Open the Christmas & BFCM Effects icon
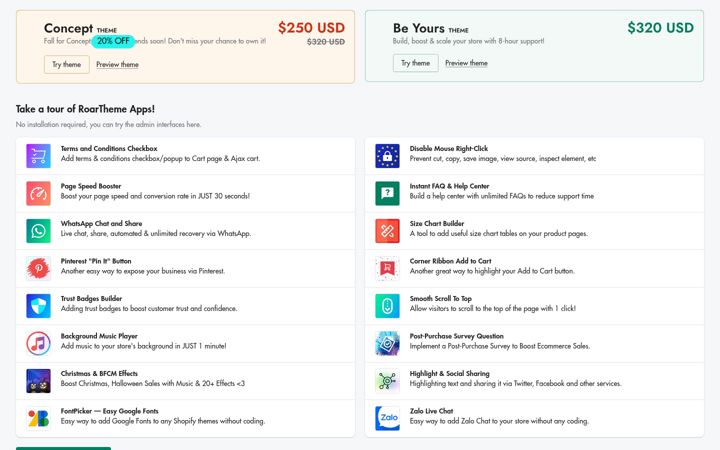 coord(39,381)
